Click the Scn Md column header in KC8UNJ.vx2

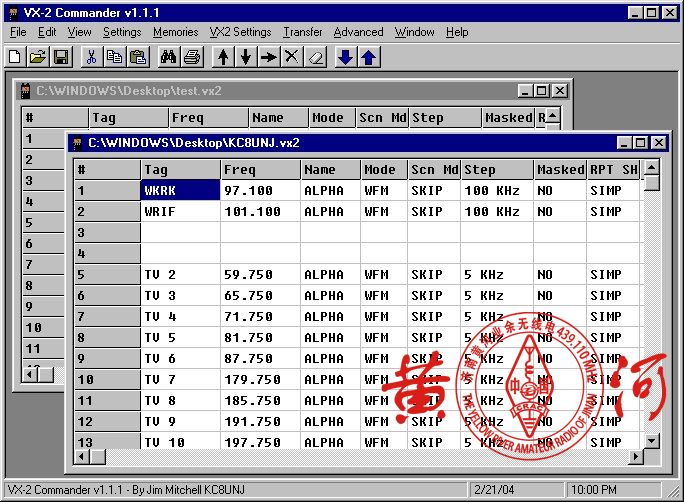tap(434, 170)
